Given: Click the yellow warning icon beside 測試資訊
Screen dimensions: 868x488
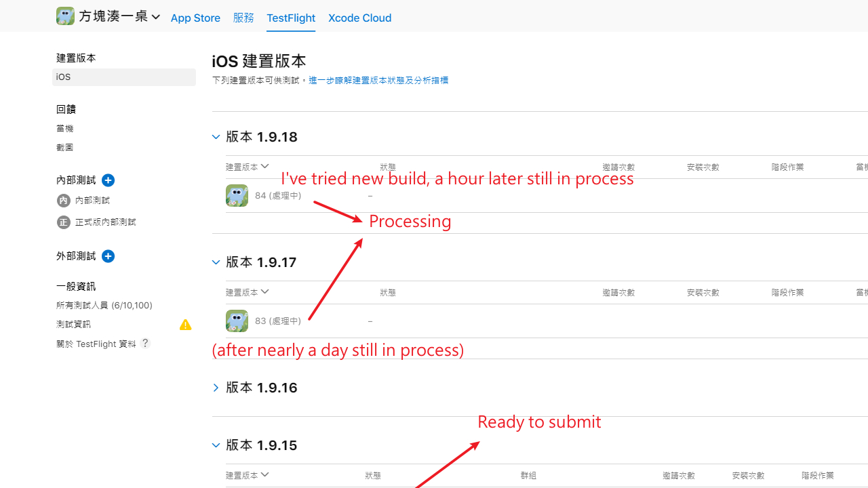Looking at the screenshot, I should point(185,325).
